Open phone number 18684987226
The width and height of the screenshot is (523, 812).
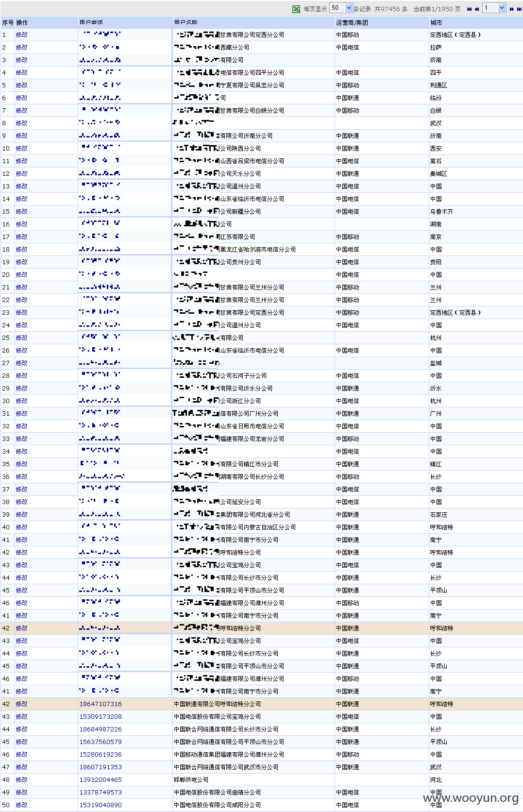coord(101,729)
